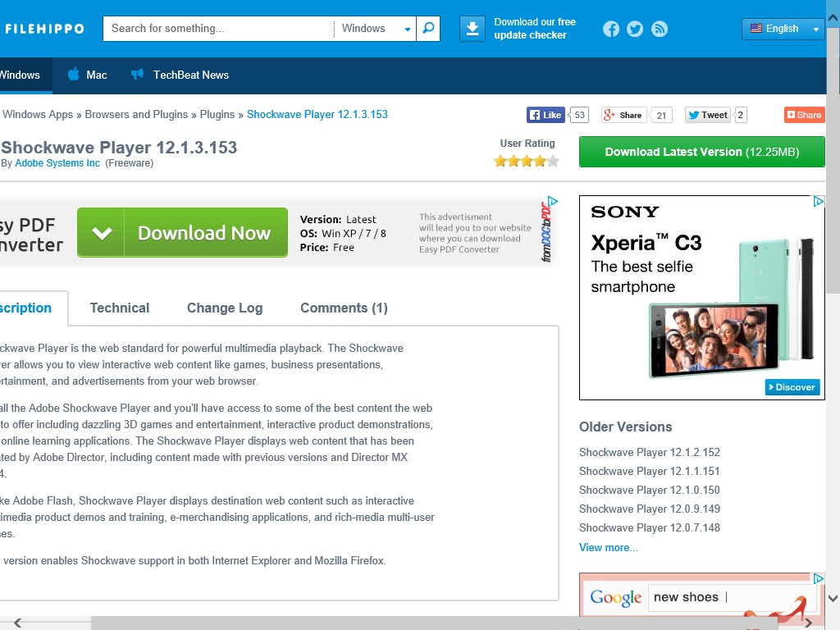Open the Mac navigation tab
Image resolution: width=840 pixels, height=630 pixels.
coord(87,75)
